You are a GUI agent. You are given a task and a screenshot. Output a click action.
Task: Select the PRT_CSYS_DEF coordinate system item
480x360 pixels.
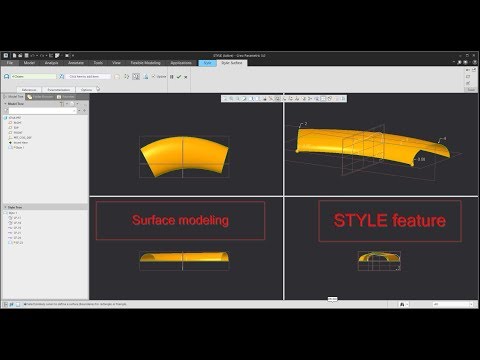click(20, 137)
